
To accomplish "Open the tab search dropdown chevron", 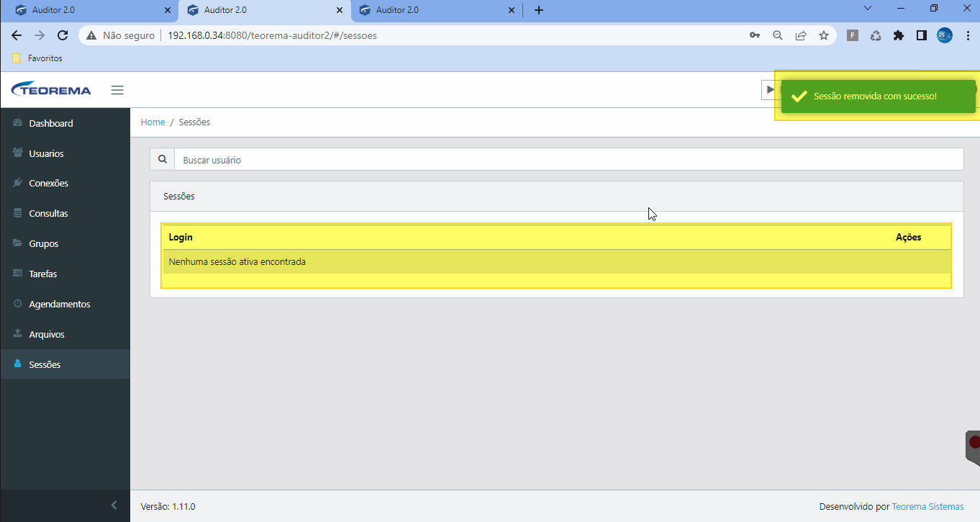I will 868,9.
